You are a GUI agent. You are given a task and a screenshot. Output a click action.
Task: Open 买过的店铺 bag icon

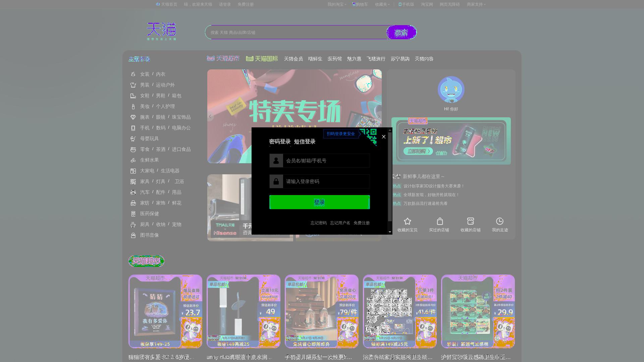point(440,221)
